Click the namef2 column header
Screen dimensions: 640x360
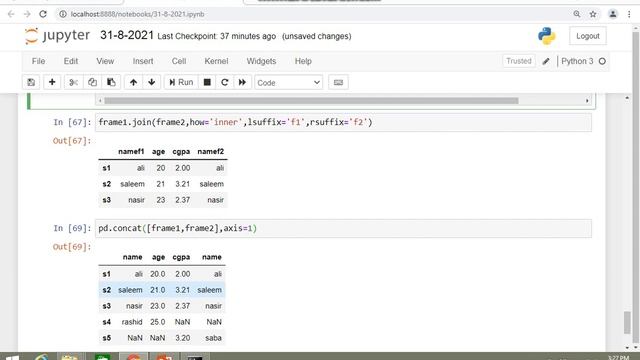211,151
